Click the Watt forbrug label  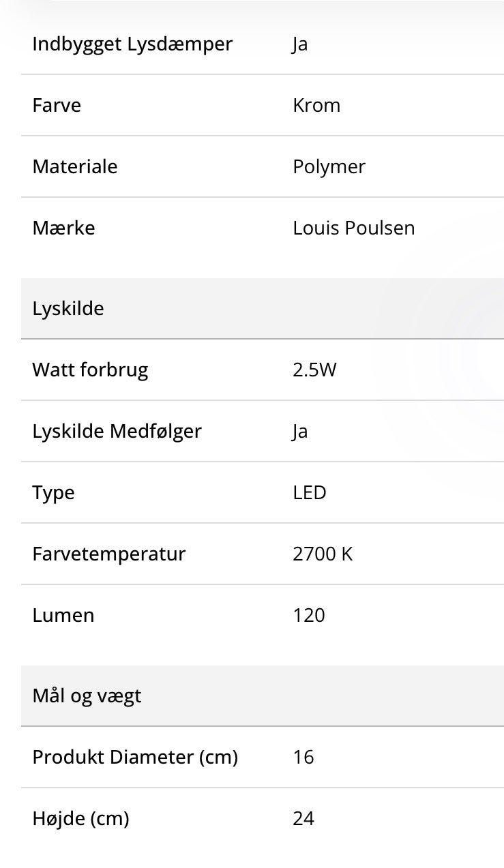(90, 370)
